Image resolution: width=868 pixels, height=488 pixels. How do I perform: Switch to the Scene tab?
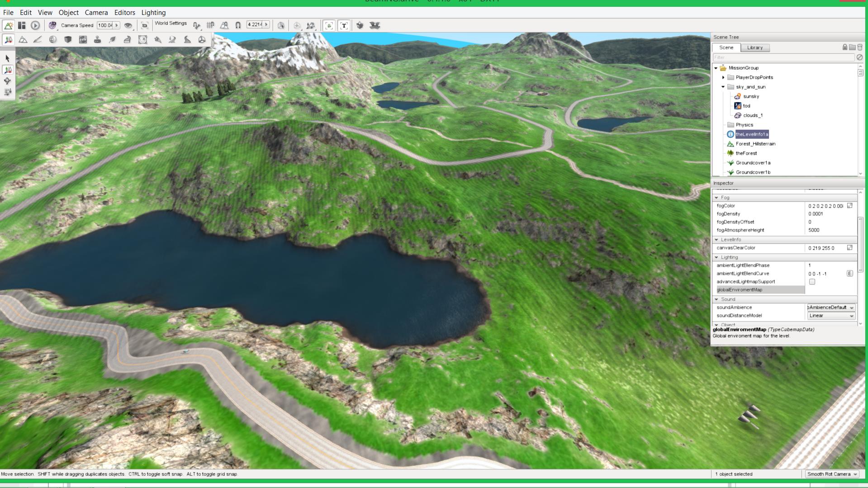click(x=726, y=47)
